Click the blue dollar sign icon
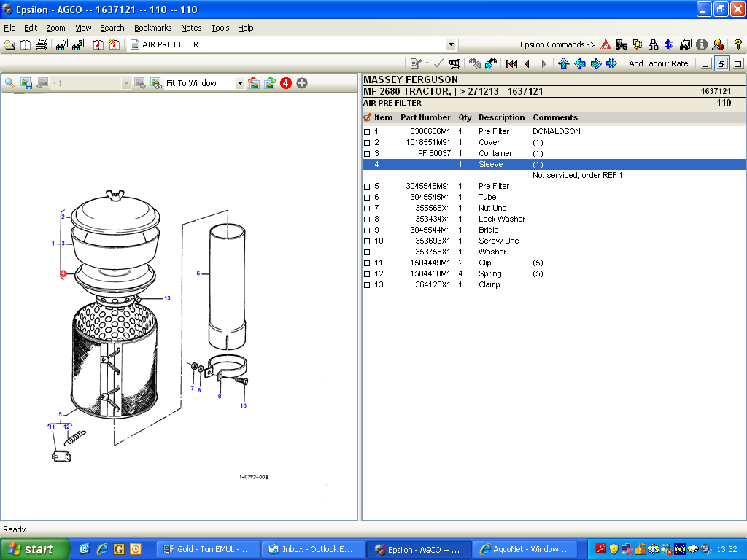This screenshot has height=560, width=747. (669, 44)
